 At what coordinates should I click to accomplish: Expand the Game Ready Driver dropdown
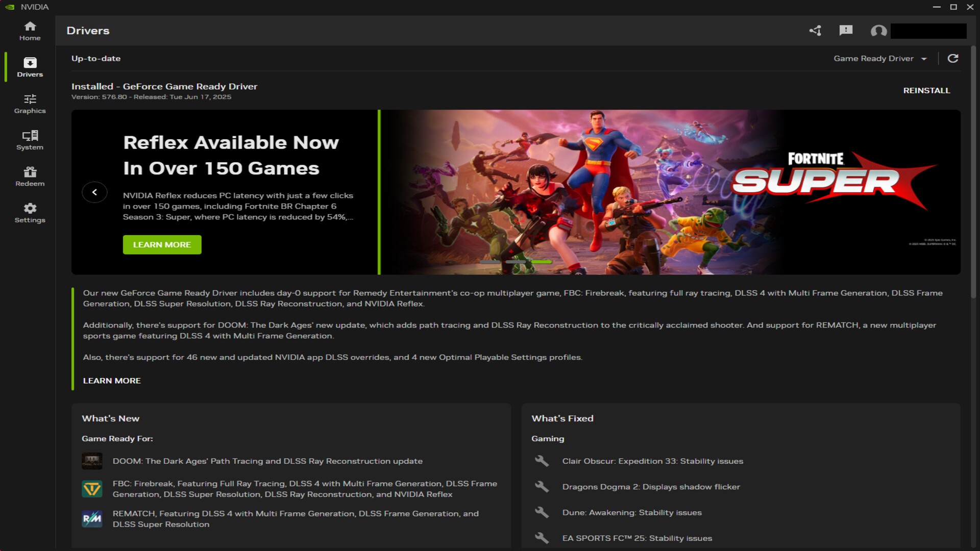click(880, 59)
